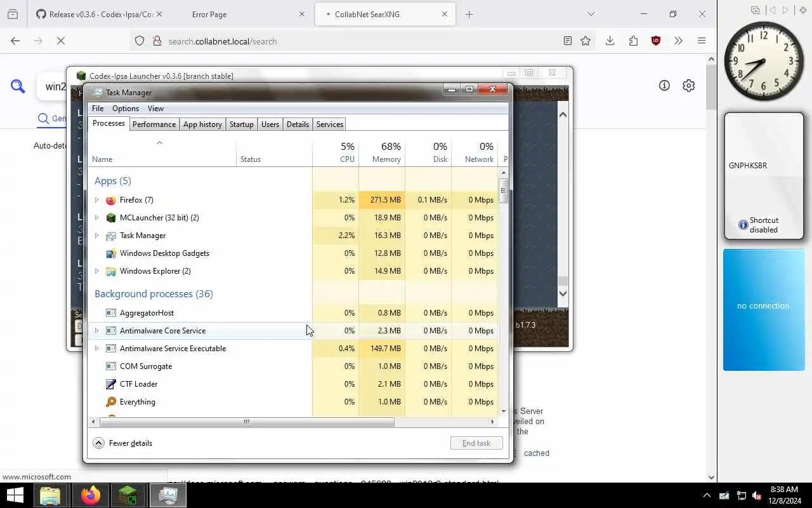Sort processes by Memory column

(382, 152)
